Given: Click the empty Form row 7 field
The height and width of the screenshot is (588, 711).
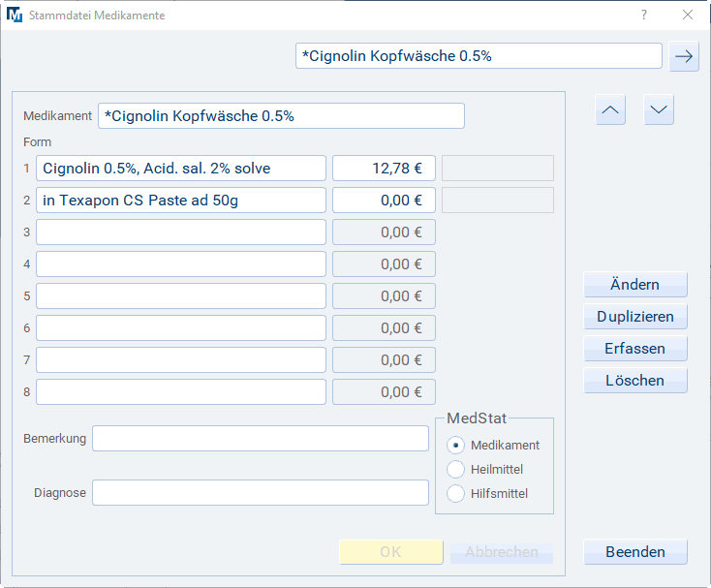Looking at the screenshot, I should click(x=181, y=360).
